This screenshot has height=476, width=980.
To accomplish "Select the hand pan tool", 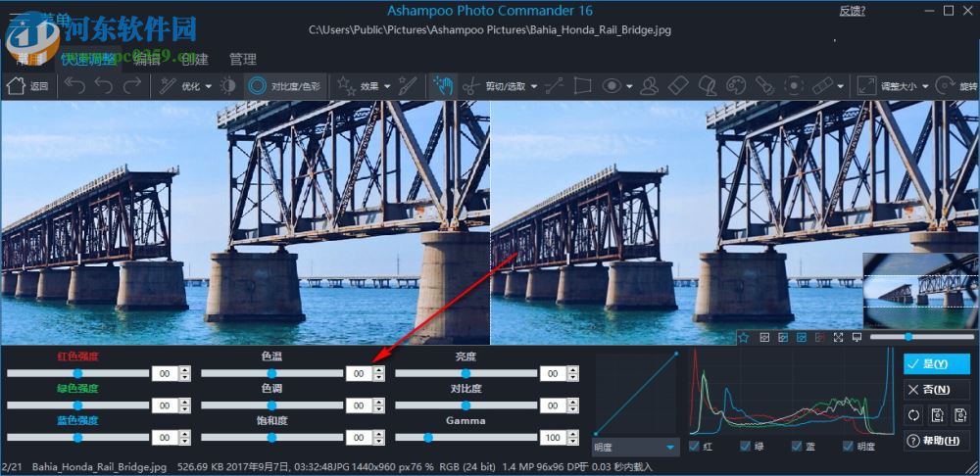I will 443,86.
